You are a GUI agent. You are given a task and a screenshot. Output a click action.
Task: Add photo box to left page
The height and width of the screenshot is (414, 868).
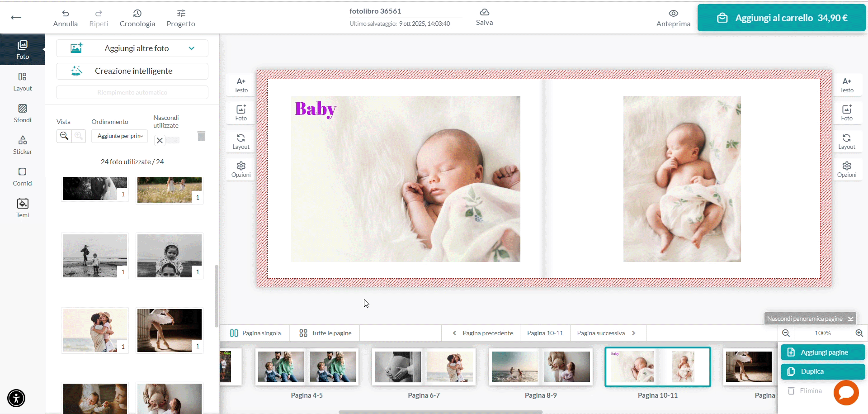point(241,113)
